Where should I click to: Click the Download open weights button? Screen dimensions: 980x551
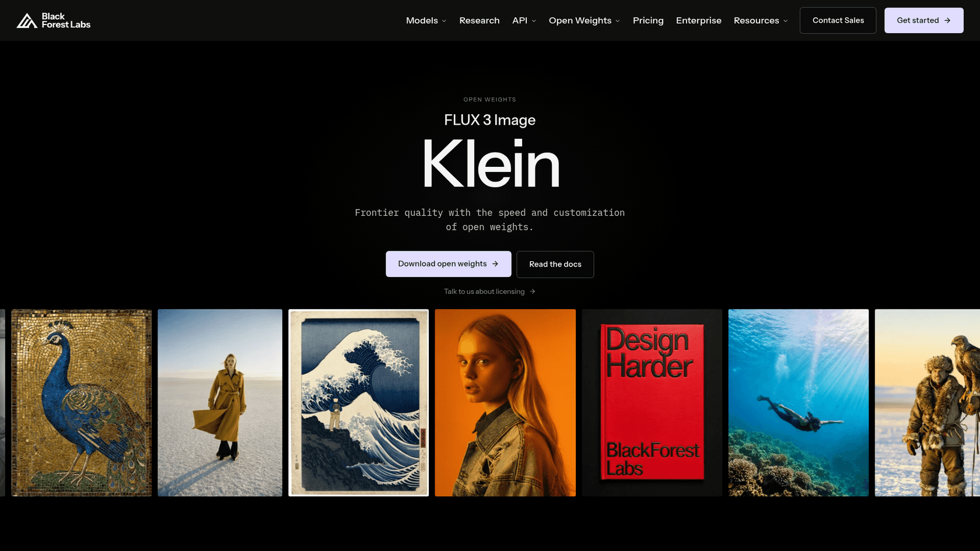pos(448,264)
